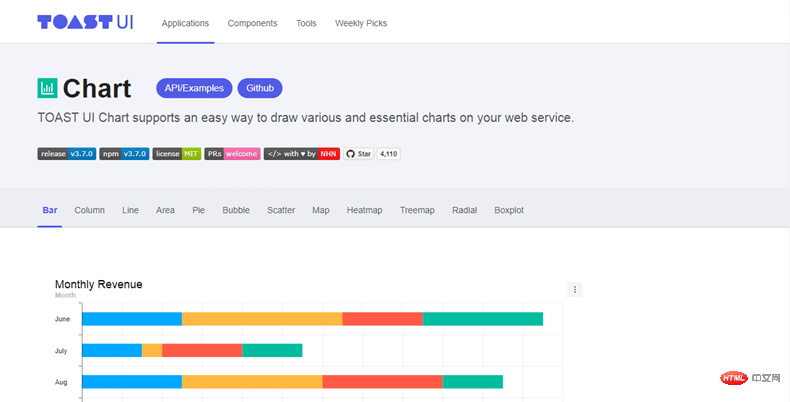Select the Heatmap chart tab
790x402 pixels.
pos(364,210)
